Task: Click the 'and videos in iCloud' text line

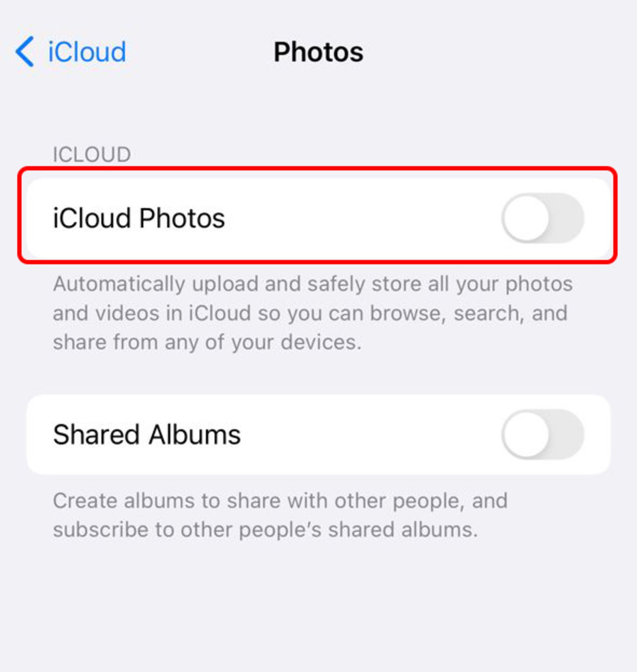Action: (x=310, y=312)
